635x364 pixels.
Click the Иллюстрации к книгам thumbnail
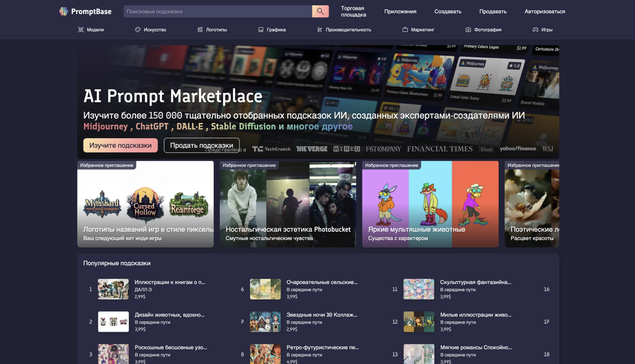tap(113, 289)
